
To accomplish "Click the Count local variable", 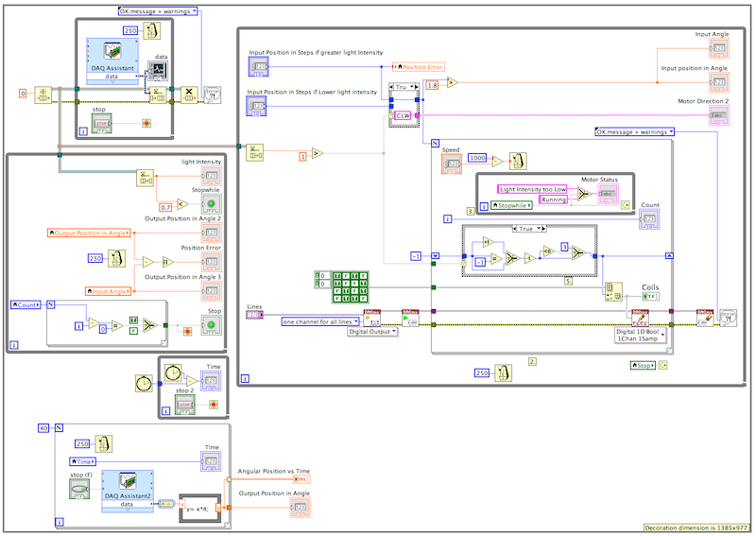I will point(26,305).
